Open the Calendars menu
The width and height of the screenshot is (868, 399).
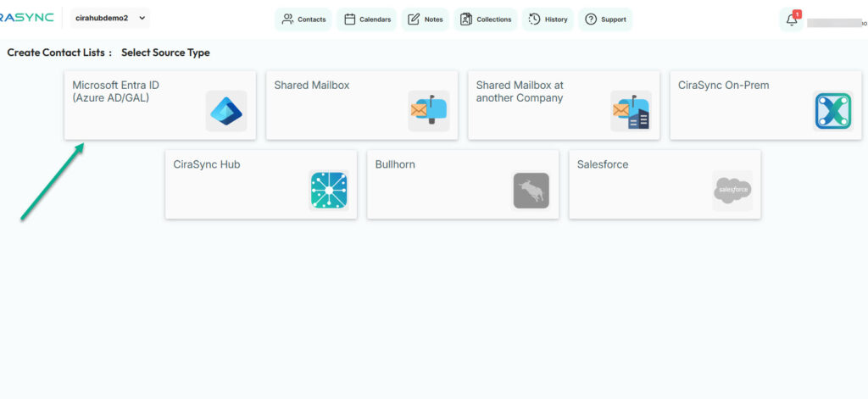(367, 19)
